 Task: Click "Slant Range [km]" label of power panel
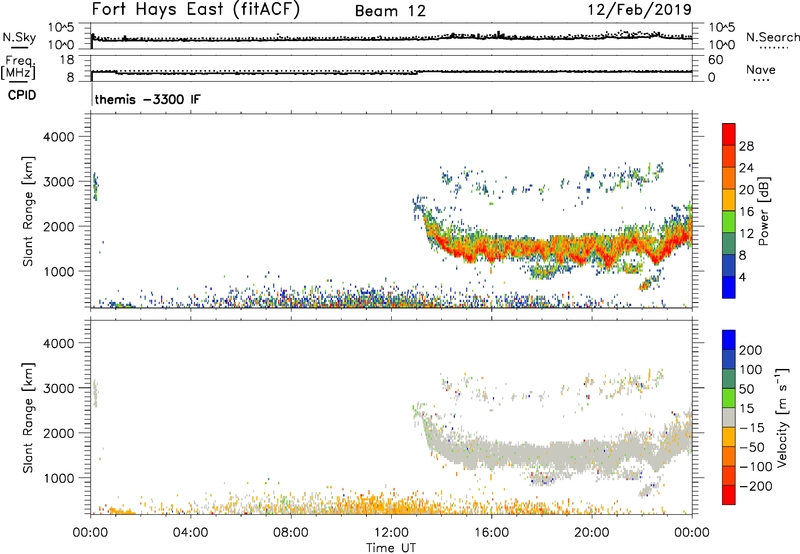coord(28,211)
